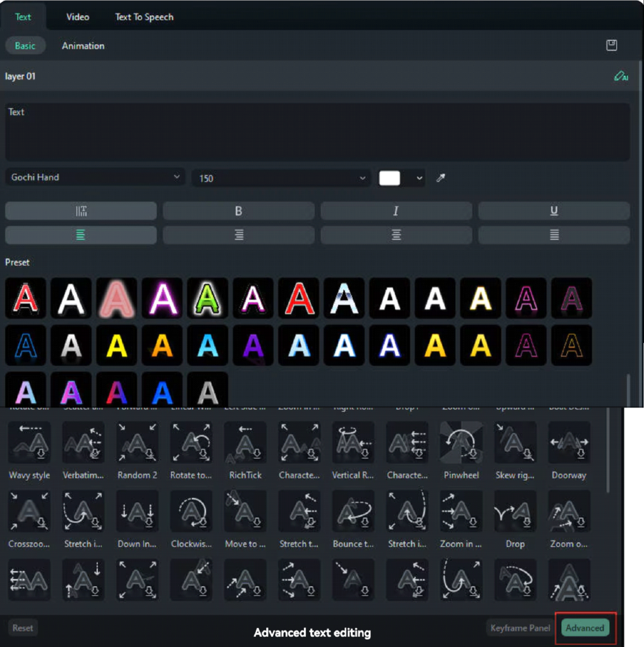
Task: Open the Video tab
Action: pyautogui.click(x=78, y=17)
